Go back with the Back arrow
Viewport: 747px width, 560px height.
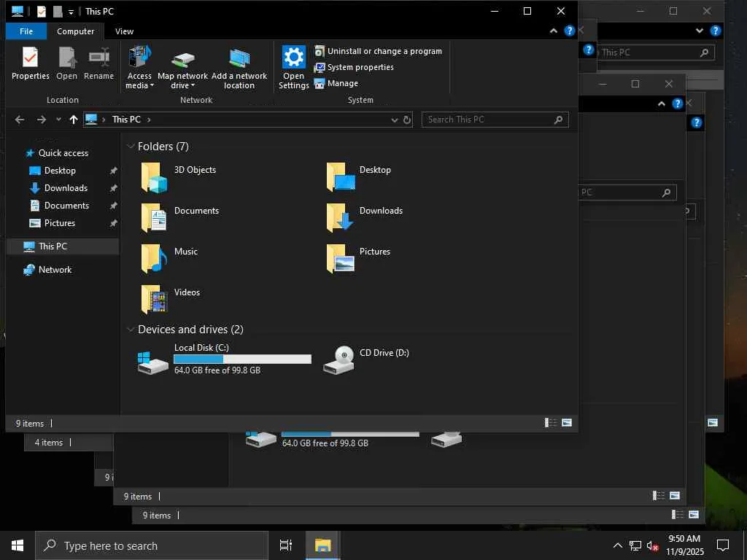coord(20,120)
